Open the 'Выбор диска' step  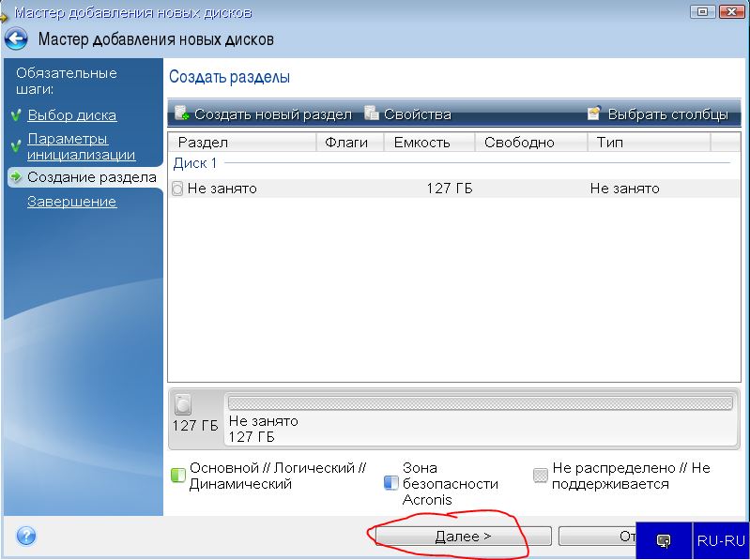pos(71,115)
